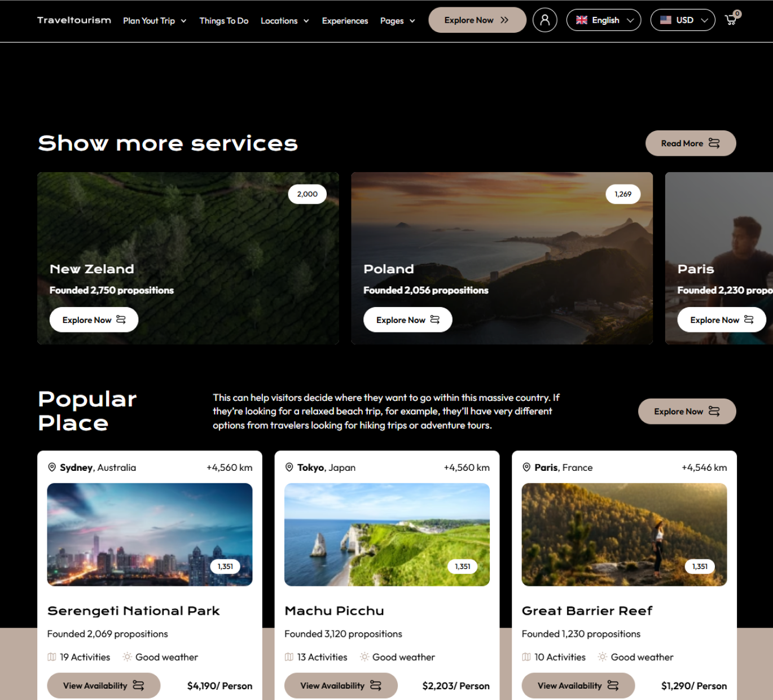Click Explore Now on the Poland card
This screenshot has width=773, height=700.
click(407, 320)
